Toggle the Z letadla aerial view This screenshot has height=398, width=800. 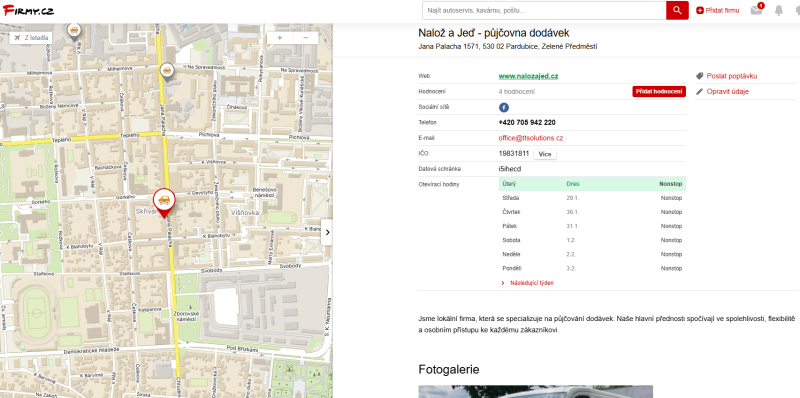(31, 38)
